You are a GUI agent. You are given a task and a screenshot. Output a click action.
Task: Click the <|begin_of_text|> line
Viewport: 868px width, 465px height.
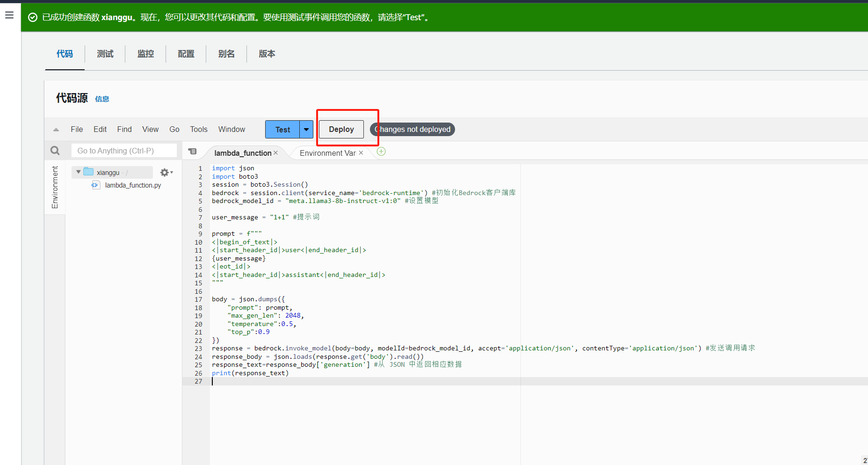(245, 242)
